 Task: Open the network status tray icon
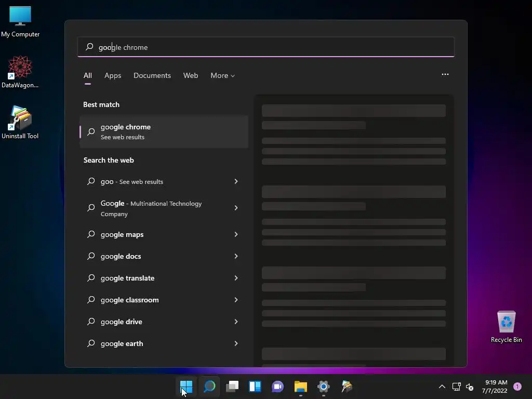456,387
